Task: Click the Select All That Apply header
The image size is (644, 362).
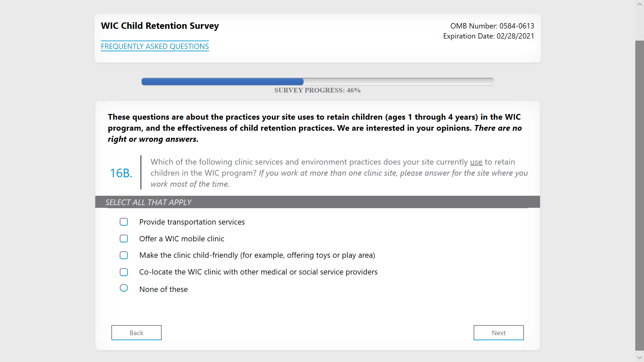Action: point(148,202)
